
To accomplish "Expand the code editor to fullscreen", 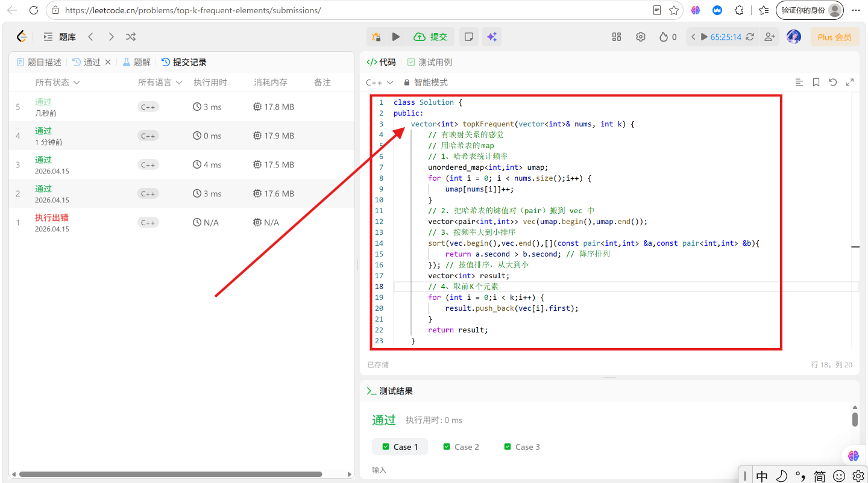I will point(850,83).
